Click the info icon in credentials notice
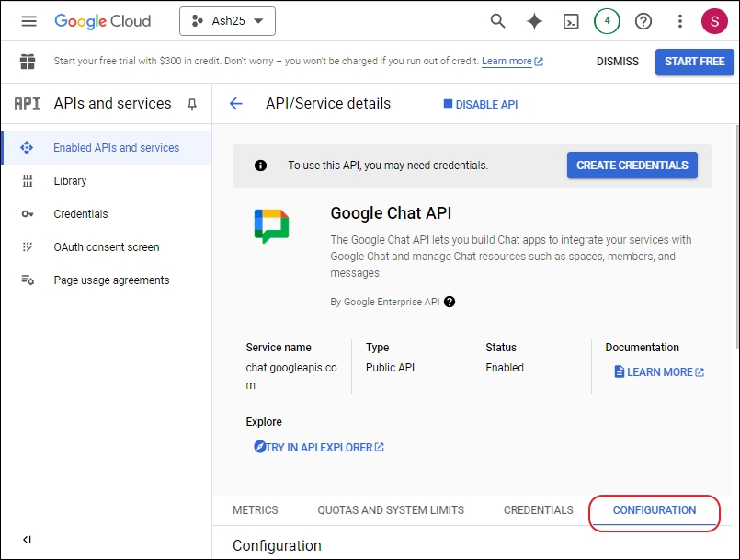Image resolution: width=740 pixels, height=560 pixels. pos(260,166)
